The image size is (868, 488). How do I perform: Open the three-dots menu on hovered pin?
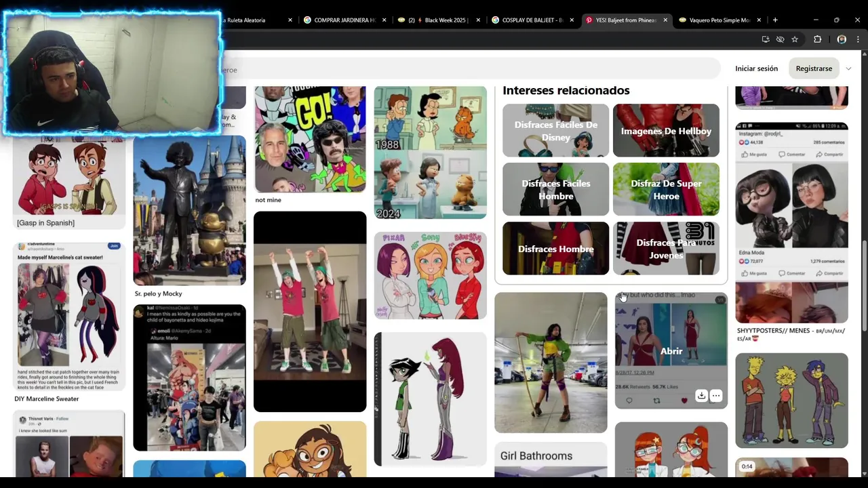(716, 396)
